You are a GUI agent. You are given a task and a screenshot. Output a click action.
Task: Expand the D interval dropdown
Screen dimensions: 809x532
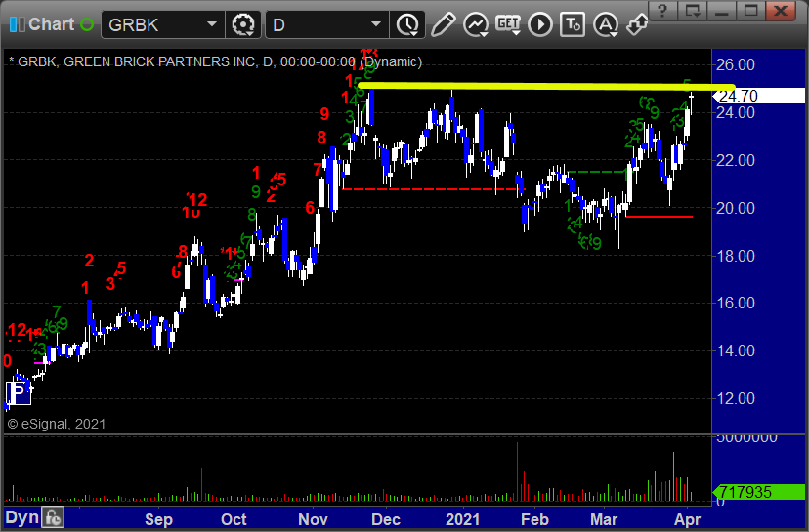376,24
